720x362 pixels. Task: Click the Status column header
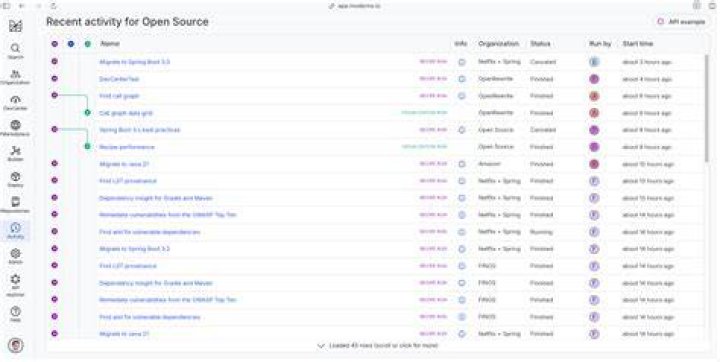click(540, 44)
